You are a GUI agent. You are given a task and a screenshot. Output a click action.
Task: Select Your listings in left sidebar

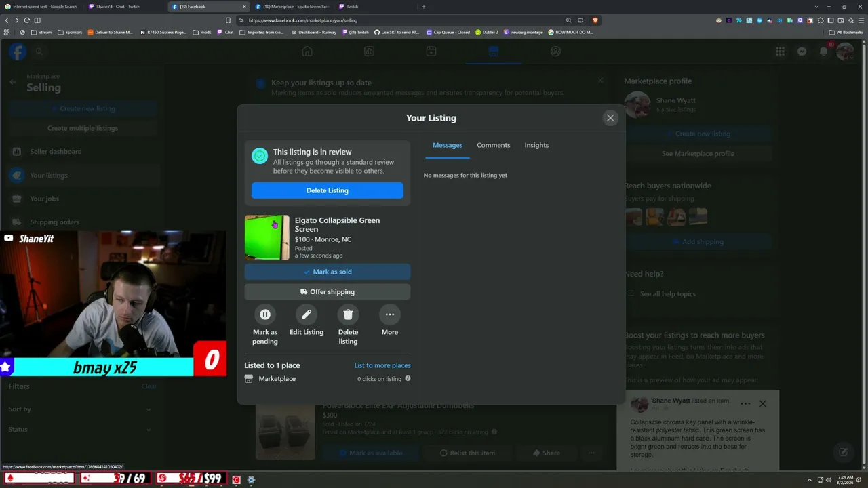pyautogui.click(x=82, y=176)
